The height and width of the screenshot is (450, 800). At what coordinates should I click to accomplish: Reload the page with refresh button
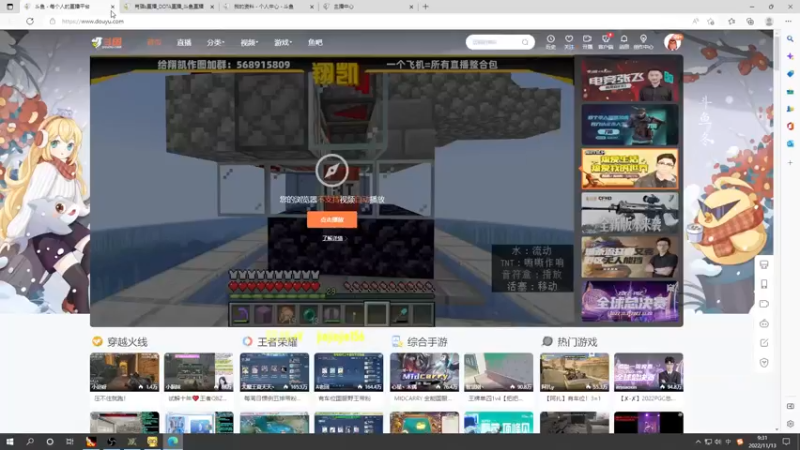pos(30,21)
